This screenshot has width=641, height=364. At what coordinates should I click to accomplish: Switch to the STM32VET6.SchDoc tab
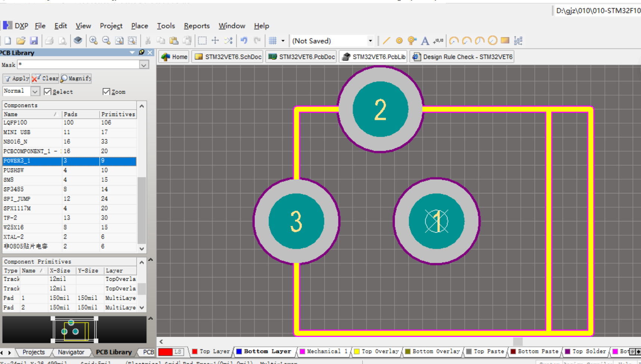[228, 57]
